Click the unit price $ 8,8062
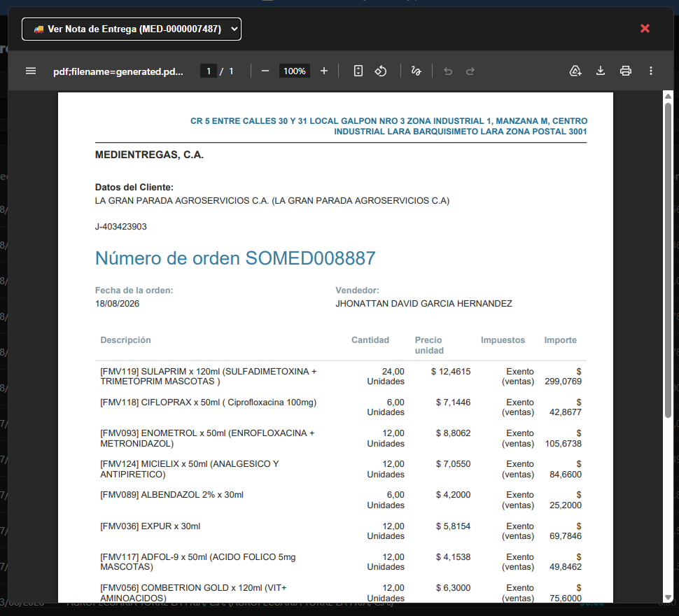Viewport: 679px width, 616px height. coord(453,433)
